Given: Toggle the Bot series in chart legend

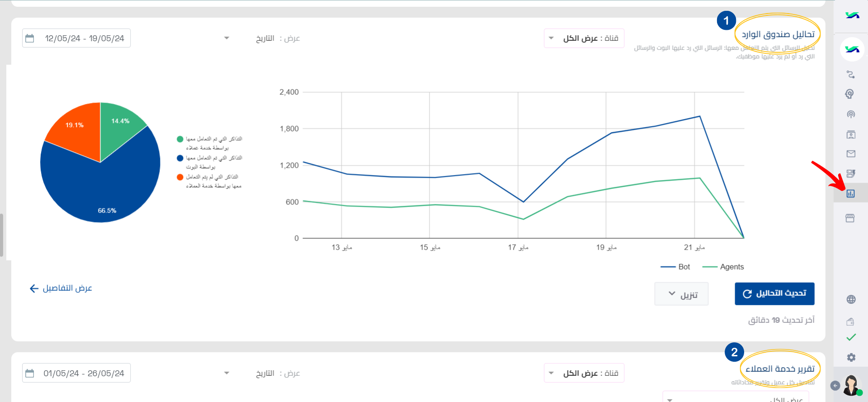Looking at the screenshot, I should coord(675,267).
